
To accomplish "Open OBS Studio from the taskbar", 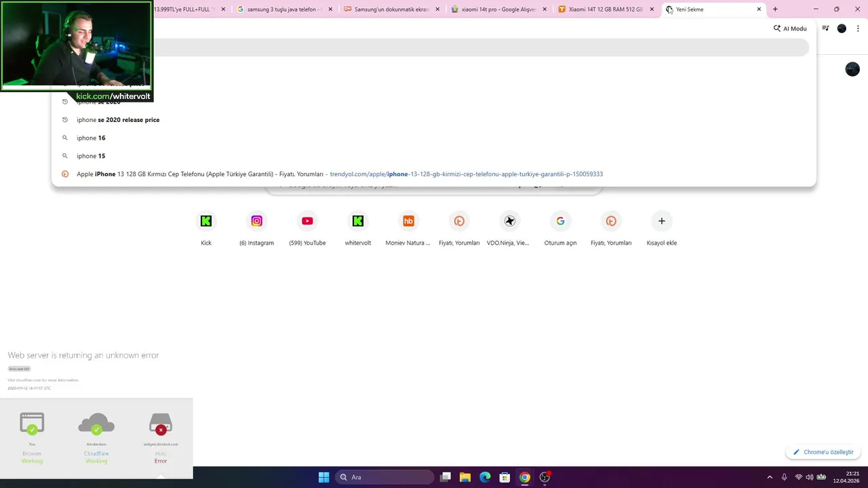I will pos(545,477).
